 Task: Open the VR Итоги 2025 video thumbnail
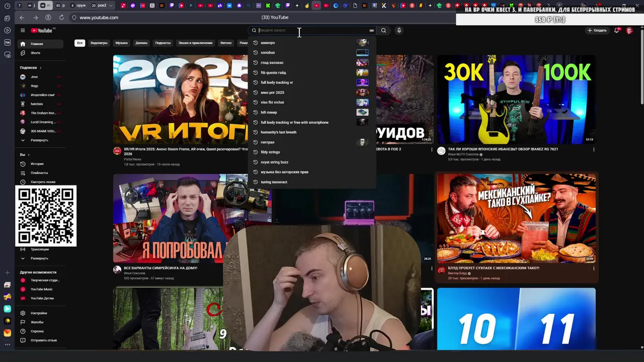(x=181, y=100)
